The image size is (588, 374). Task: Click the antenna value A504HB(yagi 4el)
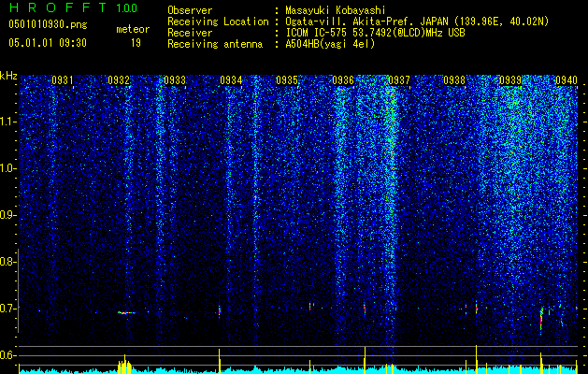[x=330, y=44]
